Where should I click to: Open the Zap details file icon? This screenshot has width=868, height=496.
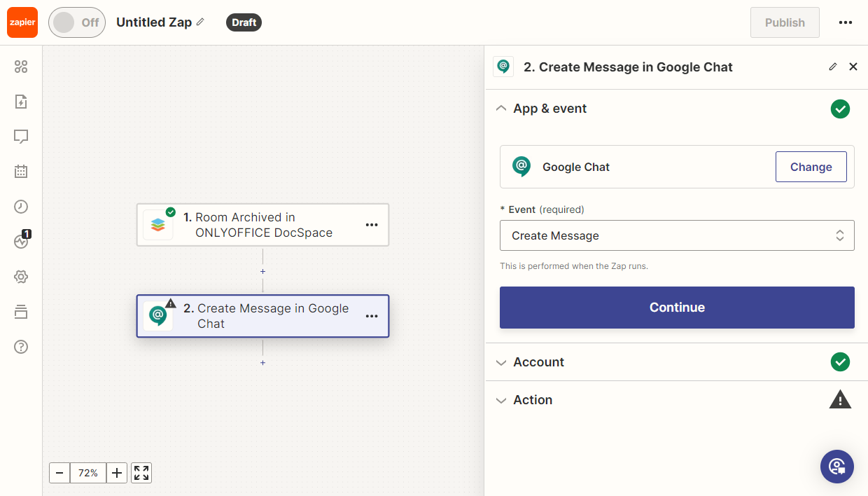click(x=21, y=102)
